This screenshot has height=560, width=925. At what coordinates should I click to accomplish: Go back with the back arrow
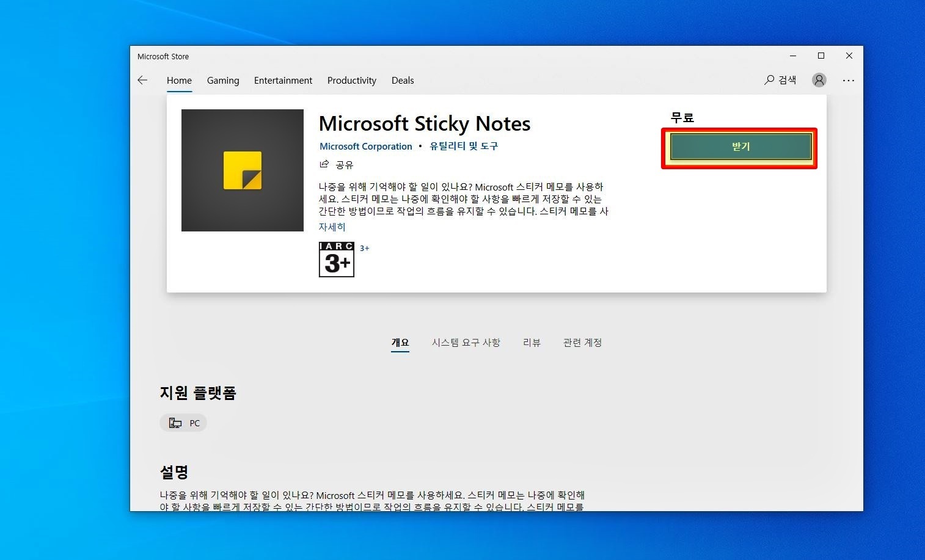point(142,80)
